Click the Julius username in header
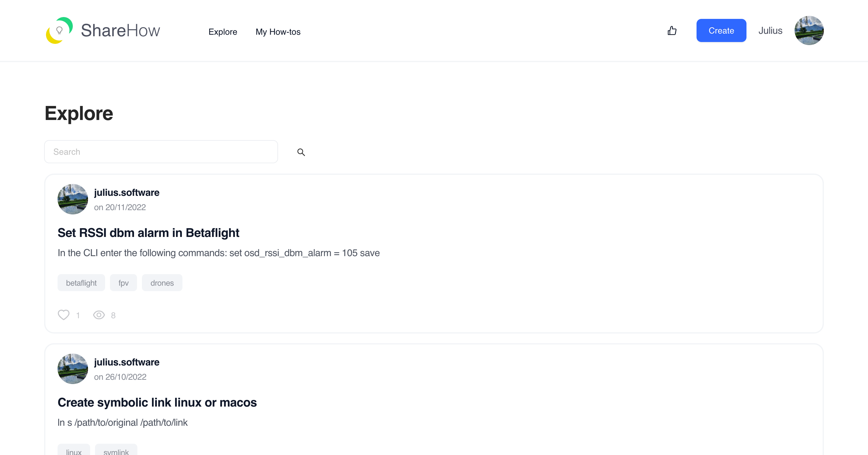The image size is (868, 455). click(x=770, y=31)
